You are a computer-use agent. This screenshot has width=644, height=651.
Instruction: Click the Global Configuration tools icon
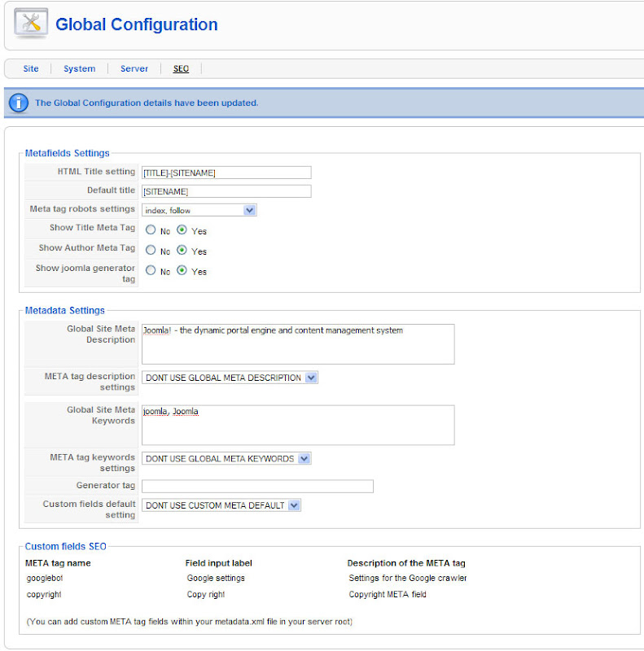pos(31,24)
